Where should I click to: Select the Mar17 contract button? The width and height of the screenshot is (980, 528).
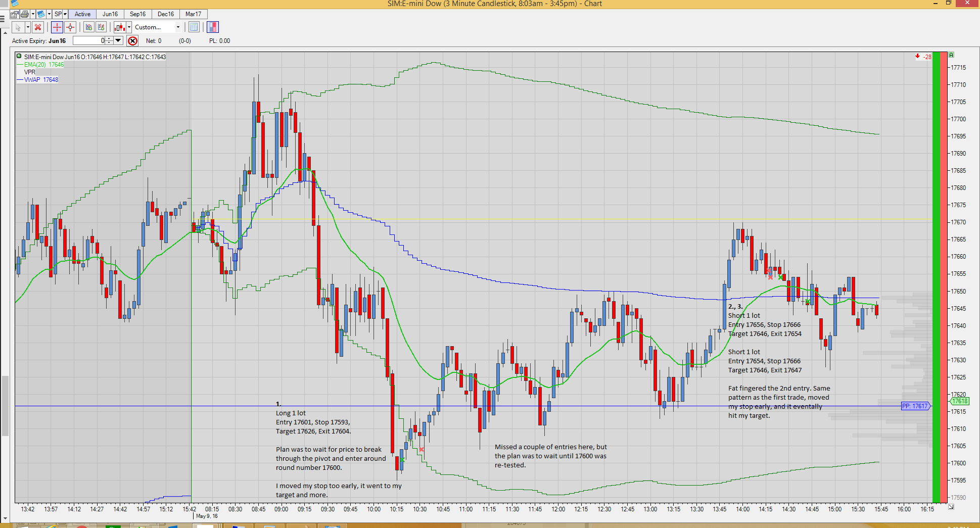pos(193,14)
